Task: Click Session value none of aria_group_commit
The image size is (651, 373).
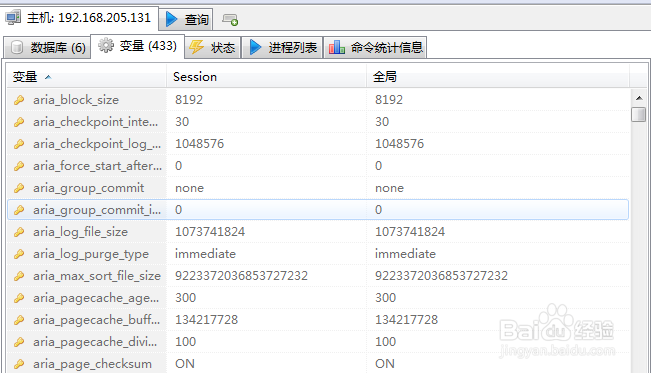Action: (189, 188)
